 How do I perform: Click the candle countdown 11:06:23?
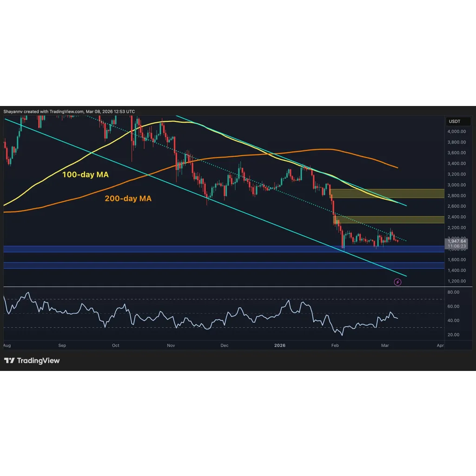pyautogui.click(x=456, y=246)
